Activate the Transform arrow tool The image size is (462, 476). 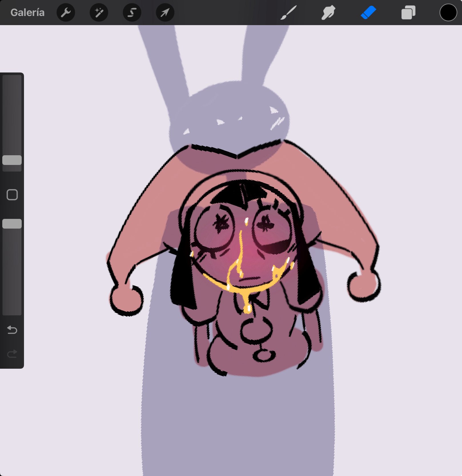tap(165, 13)
